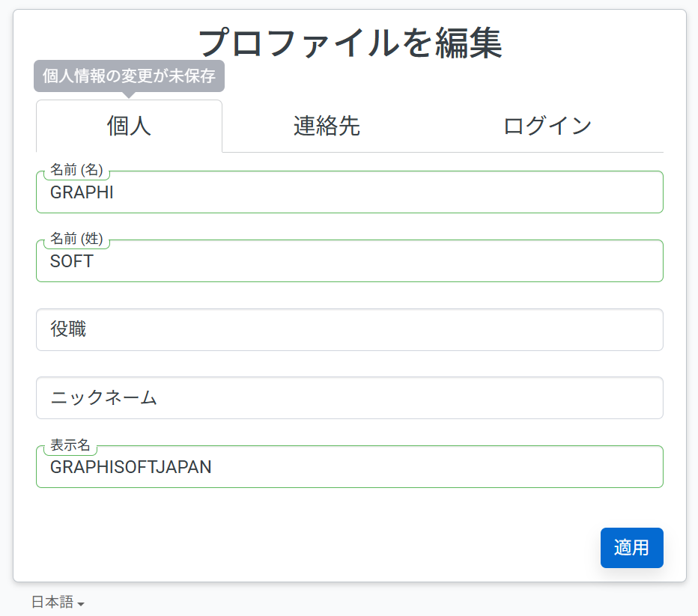Switch to the 連絡先 tab
This screenshot has height=616, width=698.
pos(327,126)
